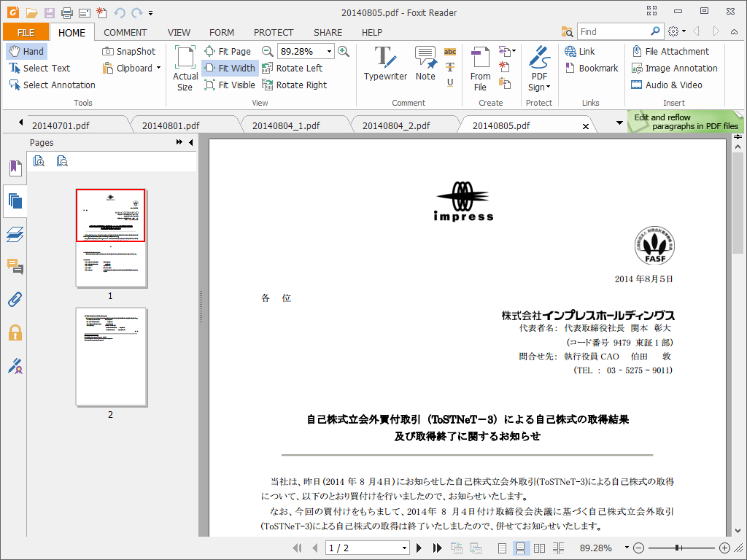Image resolution: width=747 pixels, height=560 pixels.
Task: Rotate page right
Action: (295, 85)
